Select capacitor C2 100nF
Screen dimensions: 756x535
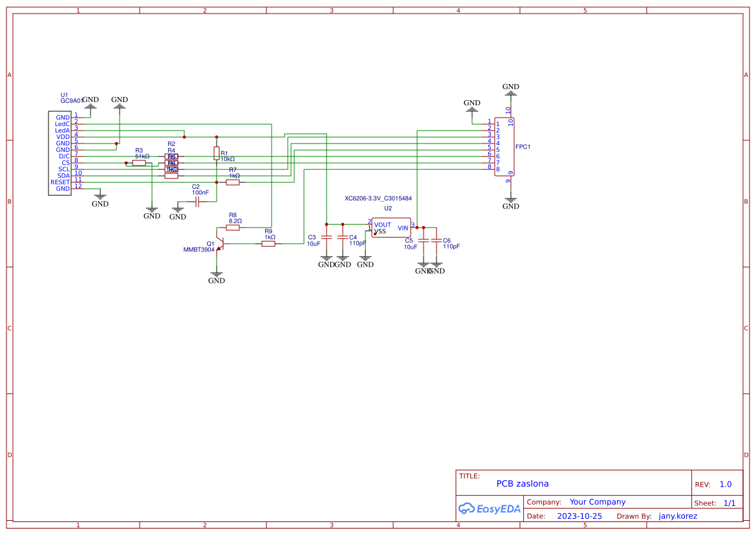(196, 200)
